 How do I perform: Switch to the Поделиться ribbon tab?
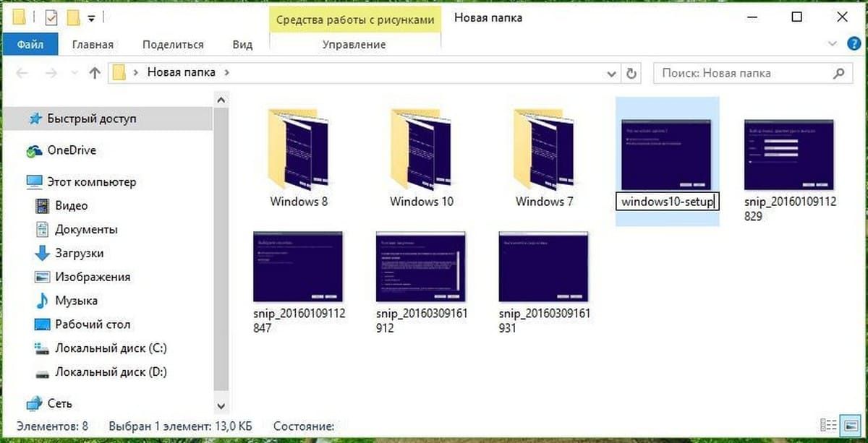coord(173,44)
